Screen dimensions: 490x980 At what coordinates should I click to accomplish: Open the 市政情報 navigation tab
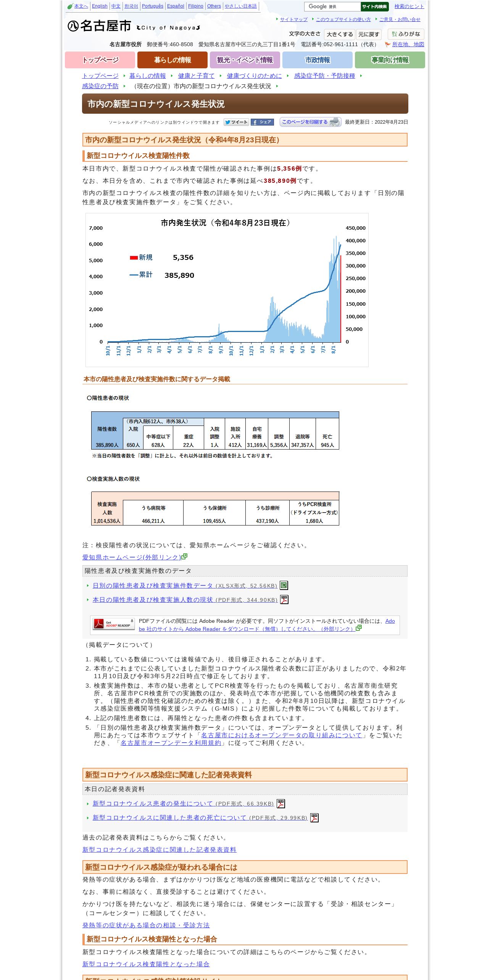click(x=318, y=60)
